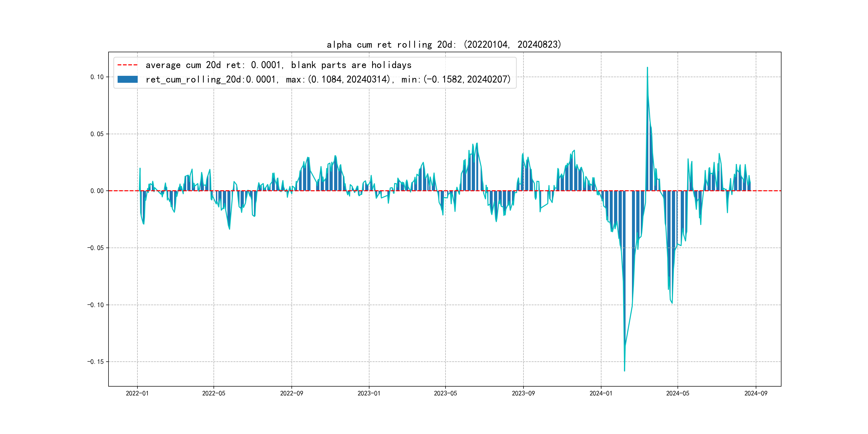
Task: Click the blue bar legend swatch
Action: click(127, 80)
